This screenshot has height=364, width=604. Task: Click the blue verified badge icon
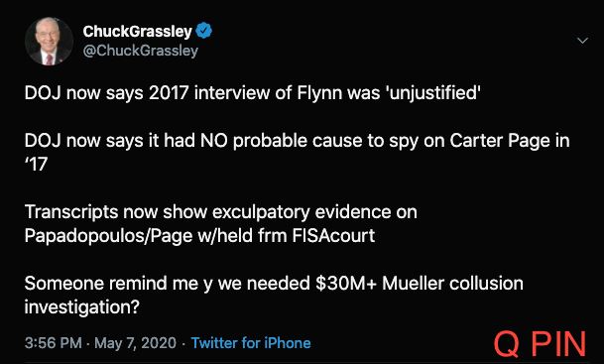(x=203, y=31)
